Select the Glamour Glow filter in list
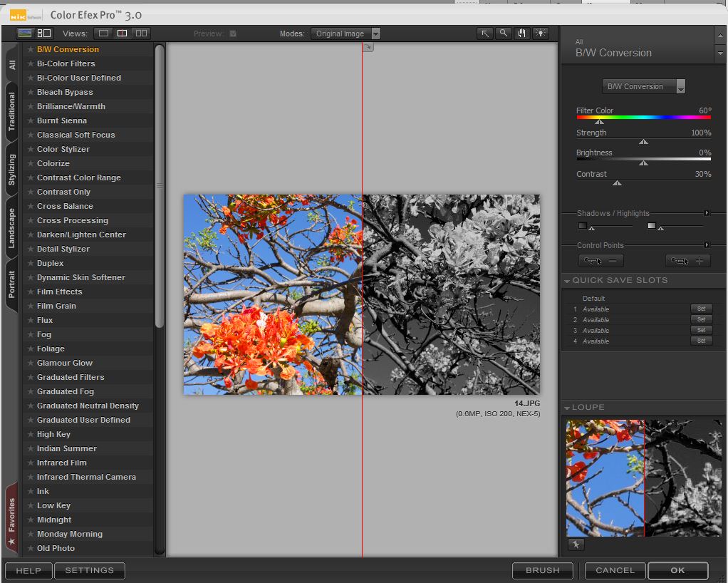Screen dimensions: 728x583 point(65,363)
